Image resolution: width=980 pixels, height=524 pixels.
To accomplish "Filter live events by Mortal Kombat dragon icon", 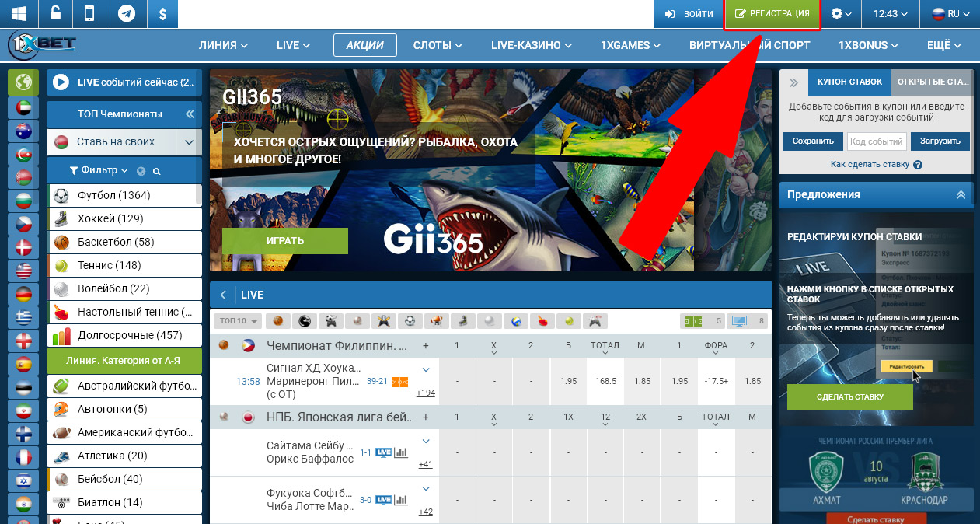I will 304,320.
